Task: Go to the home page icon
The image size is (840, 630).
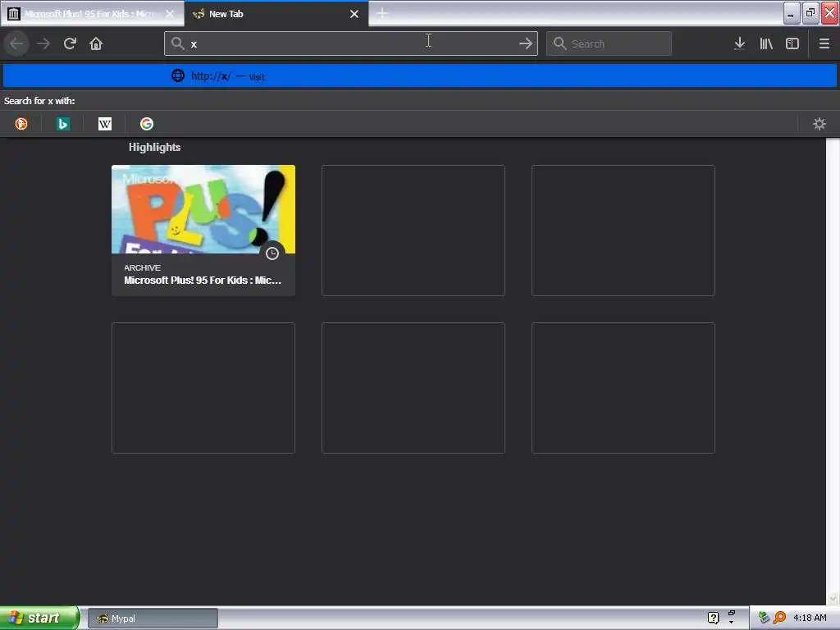Action: tap(96, 43)
